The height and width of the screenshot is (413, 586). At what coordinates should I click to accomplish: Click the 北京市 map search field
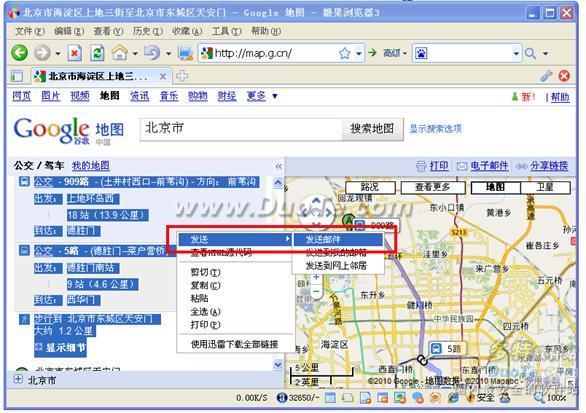point(241,129)
